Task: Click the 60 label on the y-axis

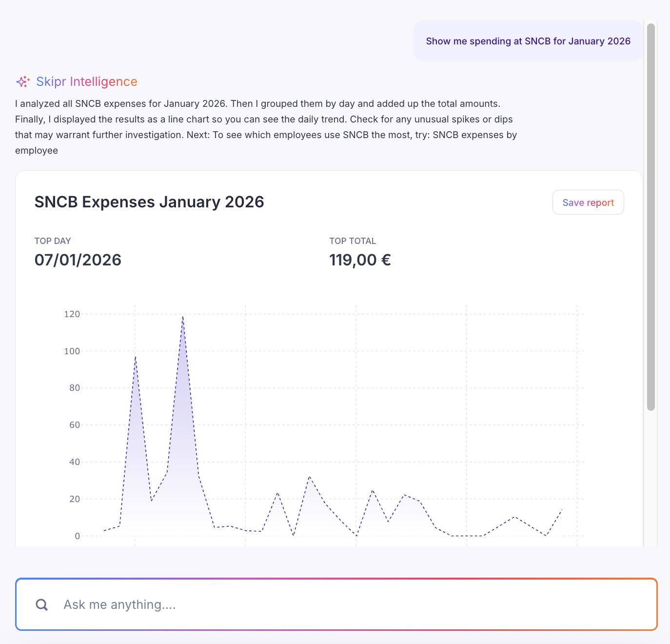Action: pyautogui.click(x=75, y=425)
